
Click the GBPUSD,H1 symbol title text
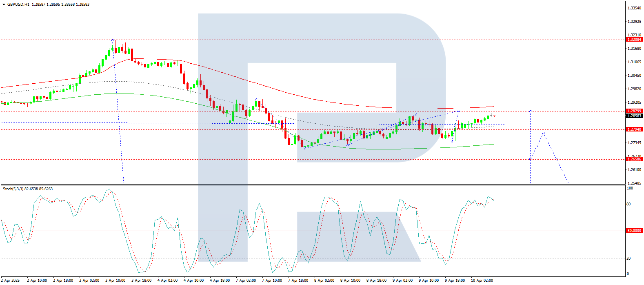point(18,4)
